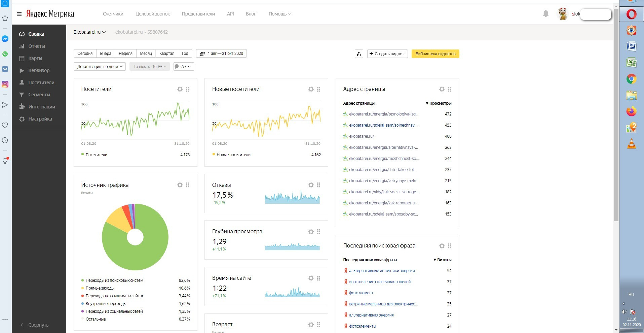Open Instagram in the Opera sidebar
This screenshot has height=333, width=644.
5,84
